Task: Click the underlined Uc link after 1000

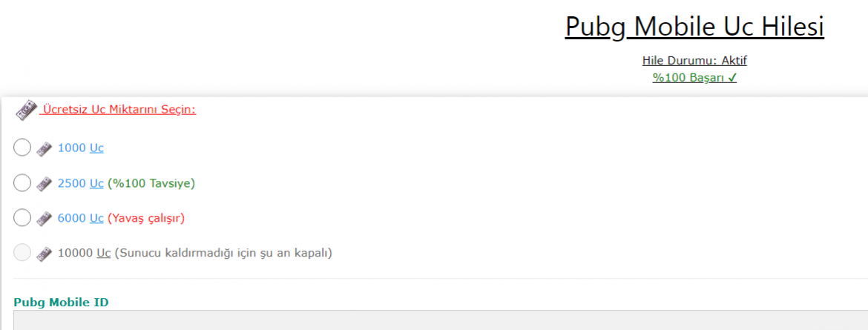Action: (96, 148)
